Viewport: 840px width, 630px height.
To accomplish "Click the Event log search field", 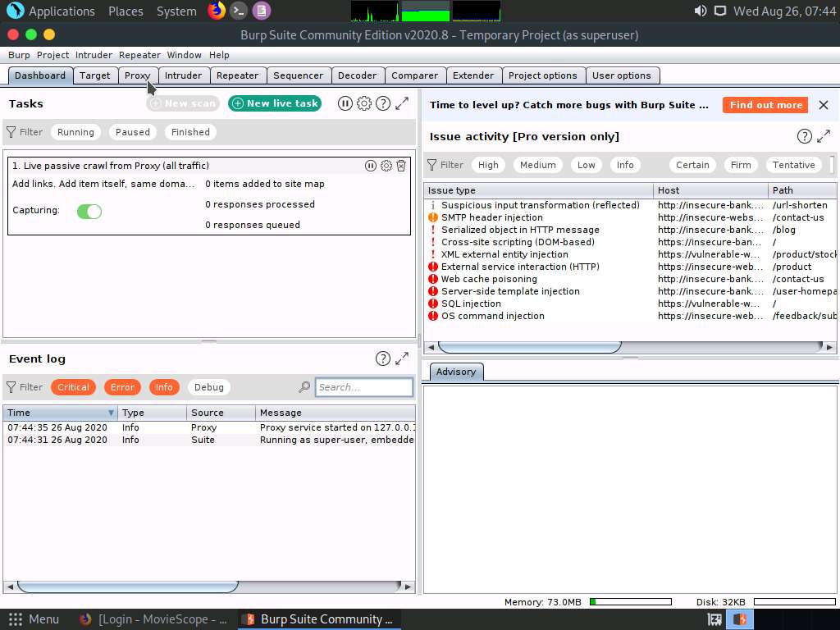I will pos(363,387).
